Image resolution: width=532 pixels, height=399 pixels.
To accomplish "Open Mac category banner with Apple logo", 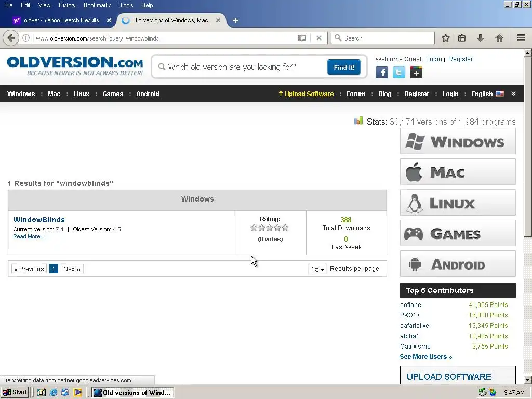I will click(458, 172).
